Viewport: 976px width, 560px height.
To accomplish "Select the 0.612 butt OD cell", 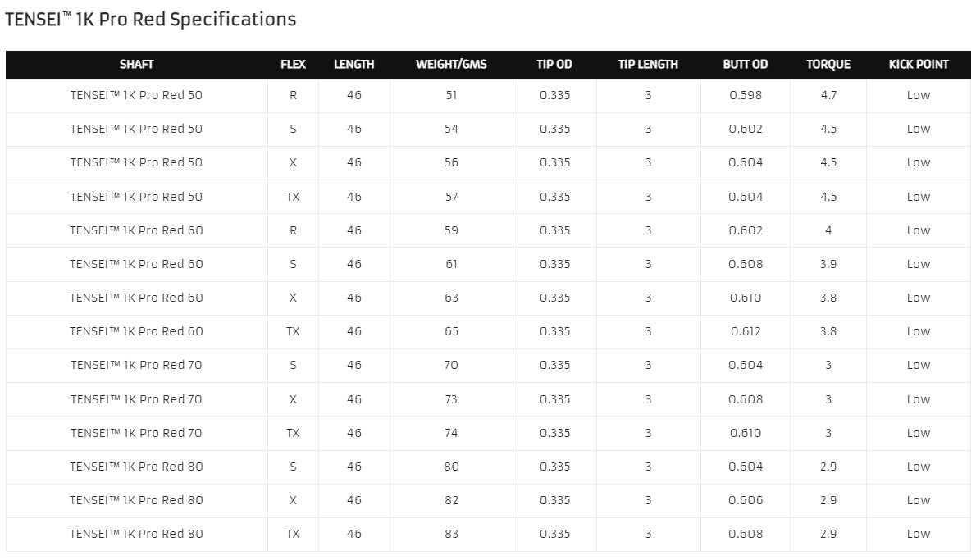I will pos(746,331).
